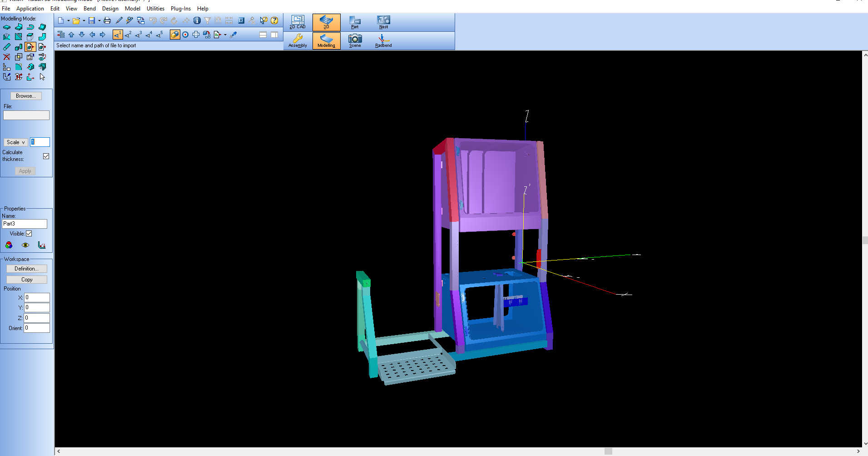Click the part colour RGB icon

point(9,245)
